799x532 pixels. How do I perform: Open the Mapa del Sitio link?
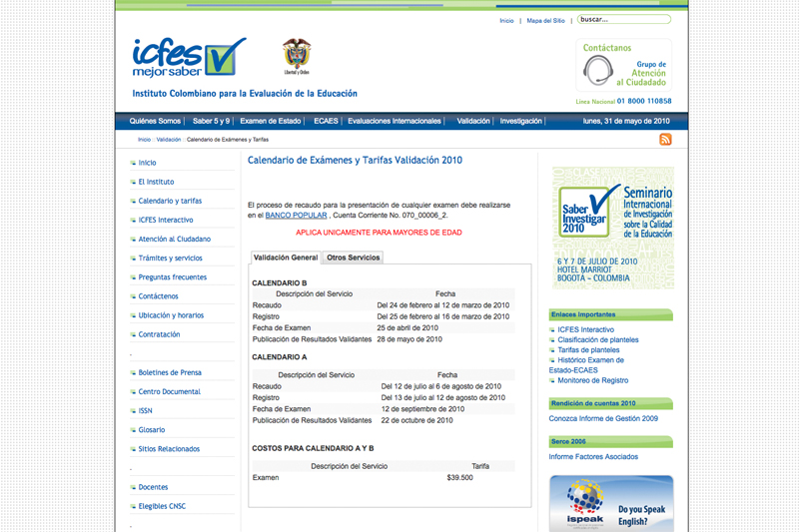click(545, 21)
